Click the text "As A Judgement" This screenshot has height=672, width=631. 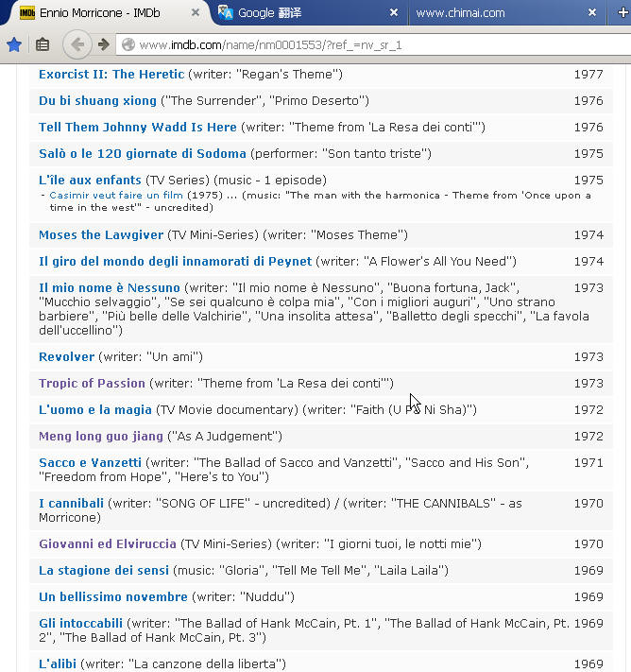(225, 437)
